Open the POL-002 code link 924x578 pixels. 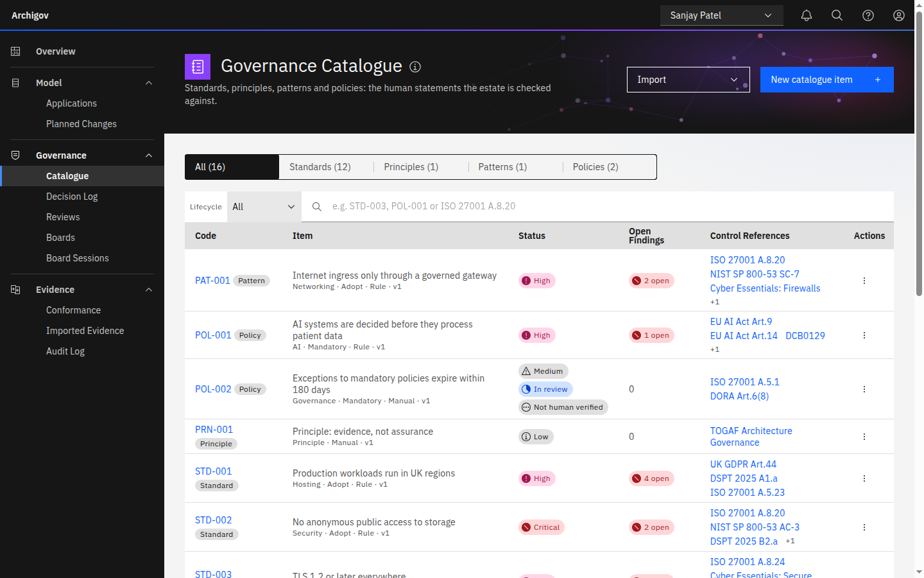pos(213,389)
